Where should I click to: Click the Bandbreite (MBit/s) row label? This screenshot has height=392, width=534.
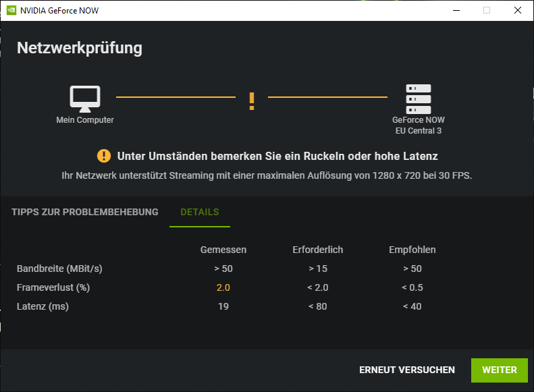59,269
